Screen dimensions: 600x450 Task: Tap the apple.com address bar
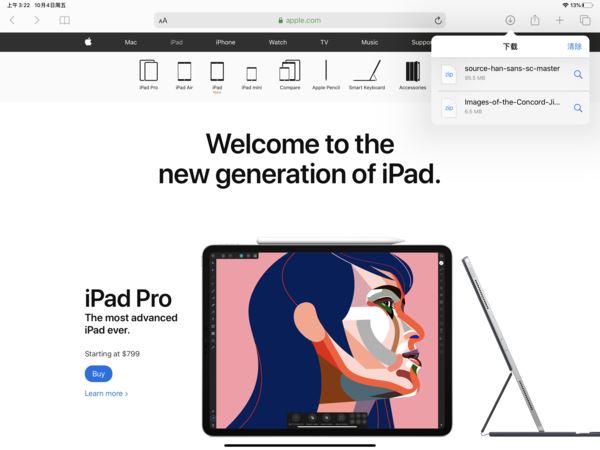301,20
